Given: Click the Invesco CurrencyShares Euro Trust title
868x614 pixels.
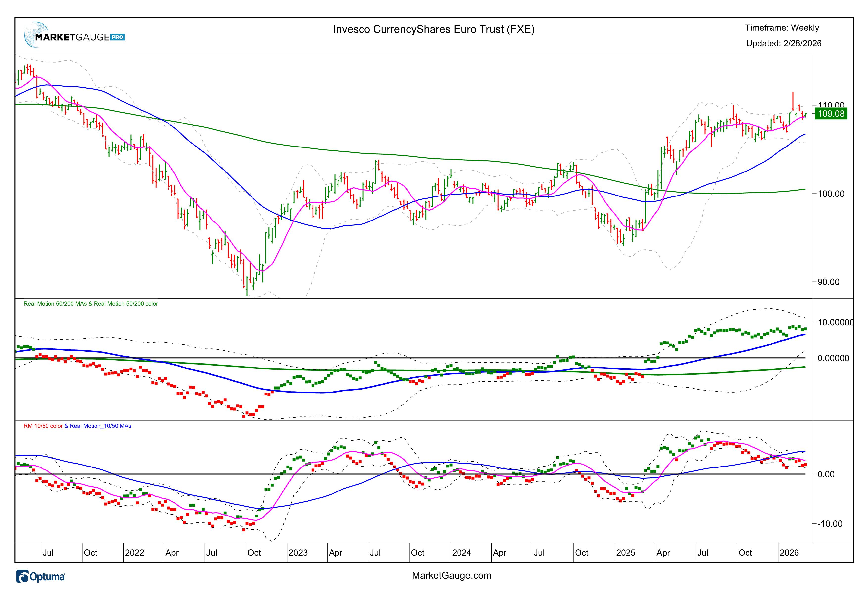Looking at the screenshot, I should coord(434,29).
